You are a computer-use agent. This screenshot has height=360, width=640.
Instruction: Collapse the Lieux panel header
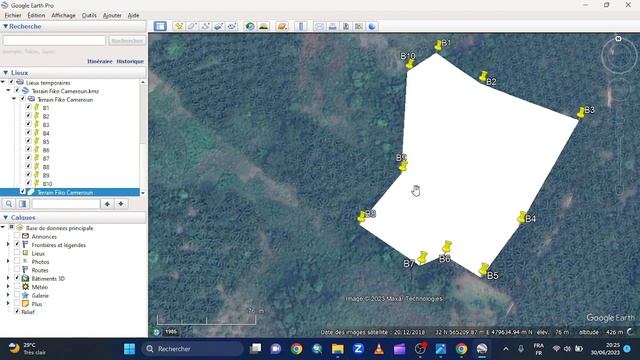pos(5,72)
